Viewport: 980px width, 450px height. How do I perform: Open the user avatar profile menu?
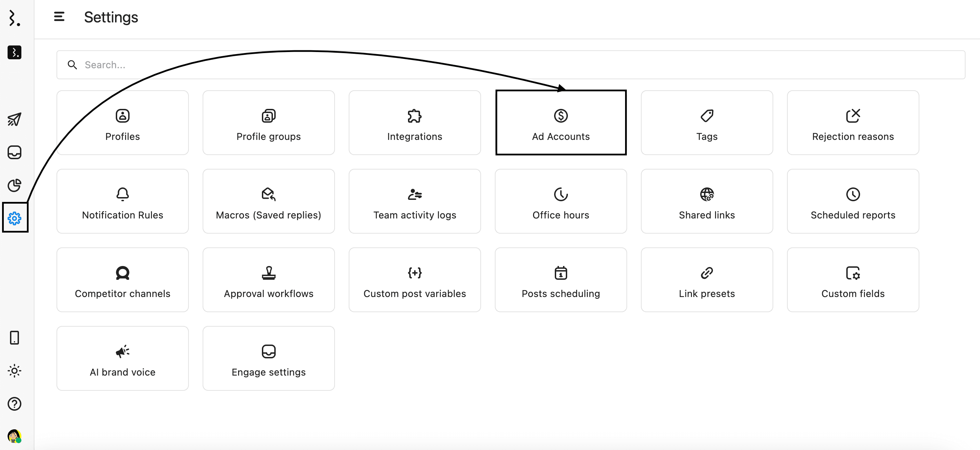[x=14, y=436]
